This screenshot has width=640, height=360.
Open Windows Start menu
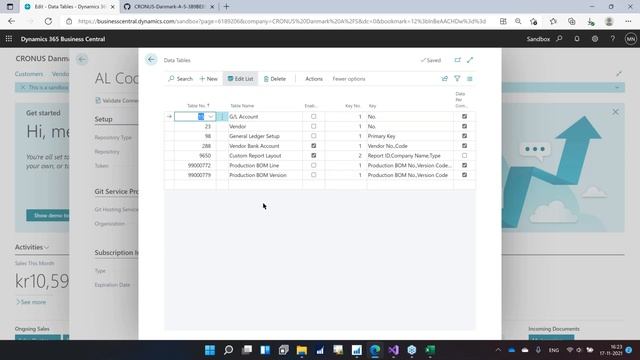tap(210, 350)
